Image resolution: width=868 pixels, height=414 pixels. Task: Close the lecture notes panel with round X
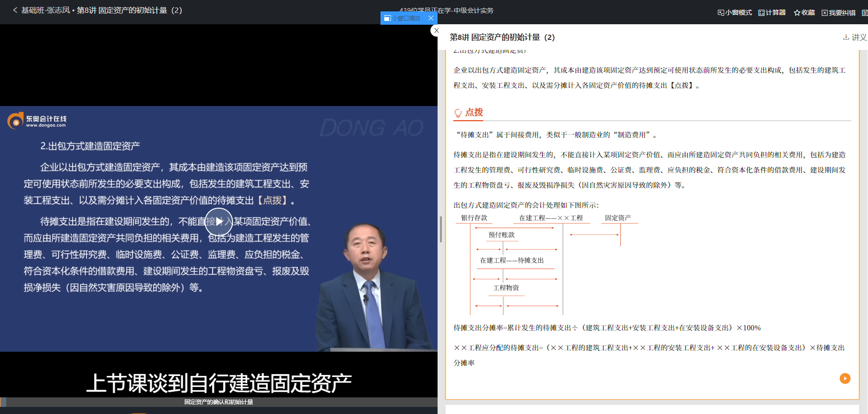pyautogui.click(x=437, y=30)
